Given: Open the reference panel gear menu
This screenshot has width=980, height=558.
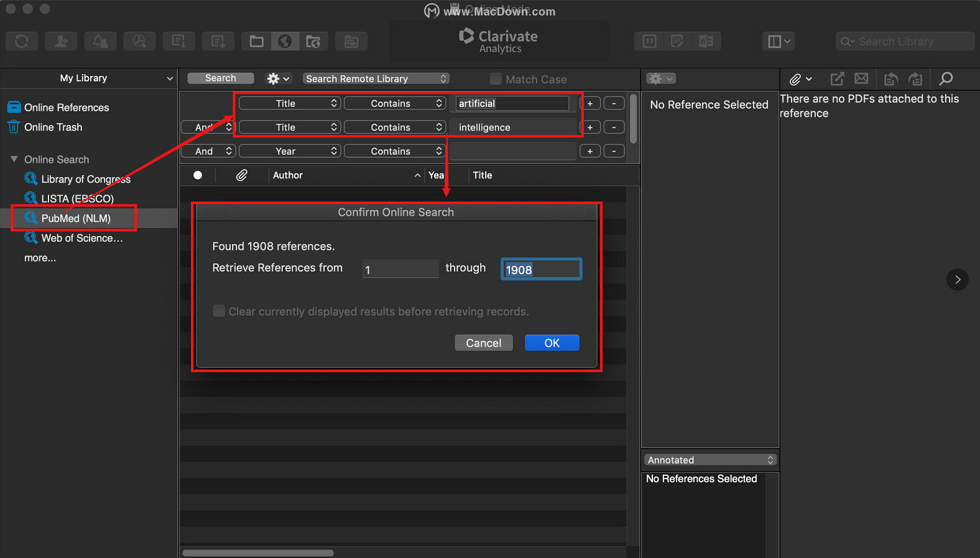Looking at the screenshot, I should (660, 78).
